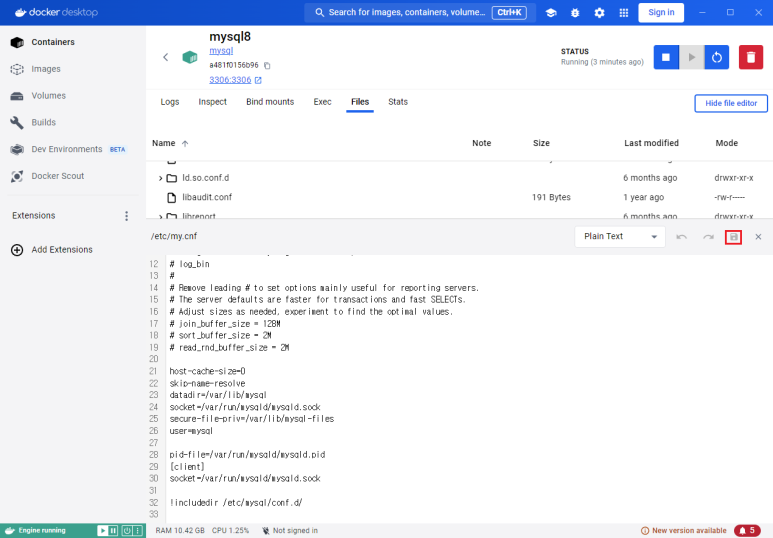Click line 26 user=mysql in editor
Viewport: 773px width, 538px height.
pyautogui.click(x=191, y=431)
